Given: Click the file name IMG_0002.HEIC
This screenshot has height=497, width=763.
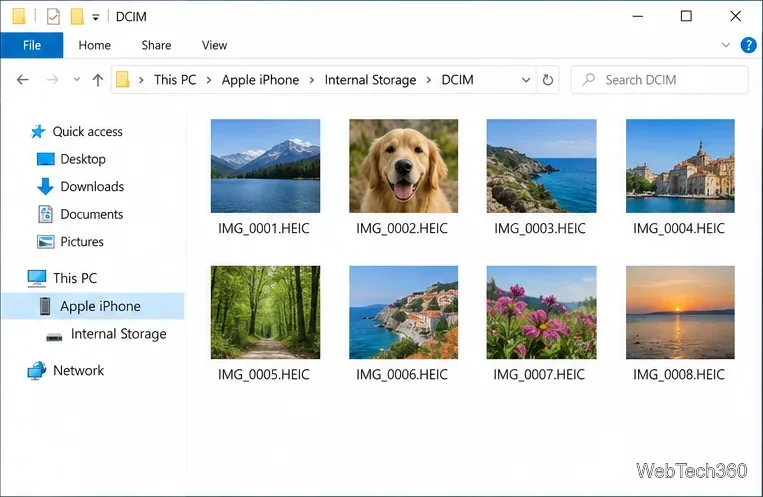Looking at the screenshot, I should 402,228.
